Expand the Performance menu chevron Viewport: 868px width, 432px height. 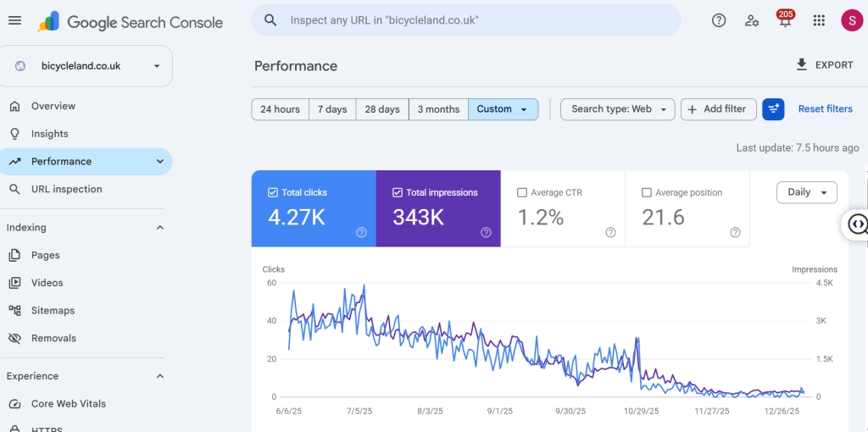[160, 162]
